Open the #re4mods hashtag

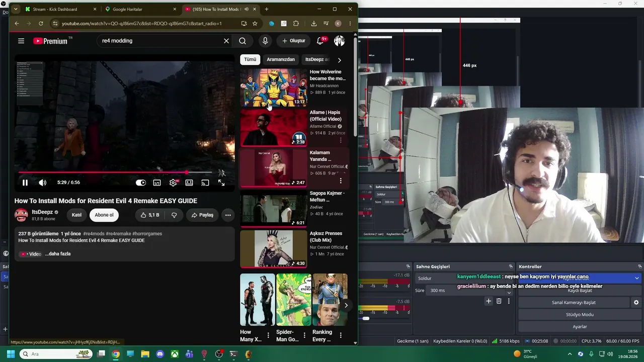(94, 234)
